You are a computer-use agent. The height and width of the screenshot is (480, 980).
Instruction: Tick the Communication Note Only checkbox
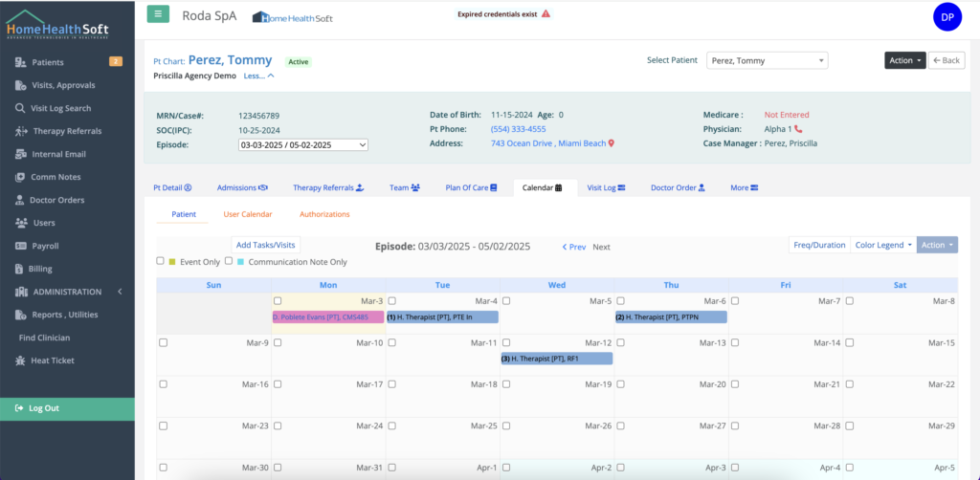229,261
